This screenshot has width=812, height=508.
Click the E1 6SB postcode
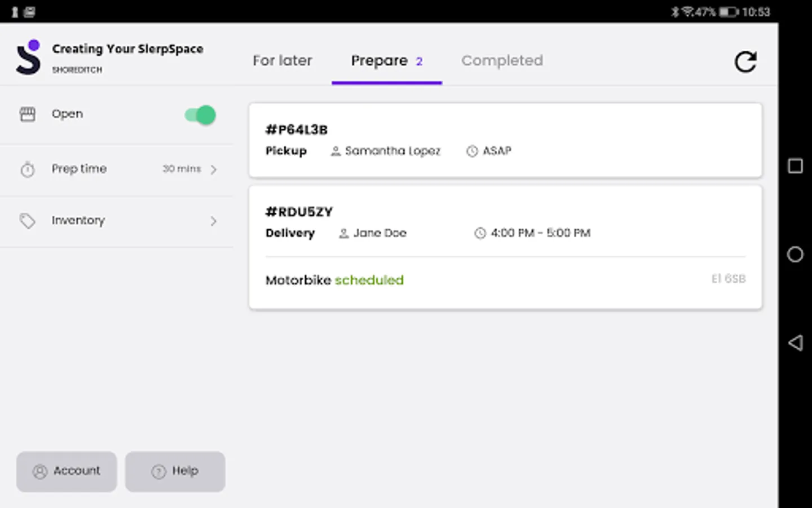point(729,279)
